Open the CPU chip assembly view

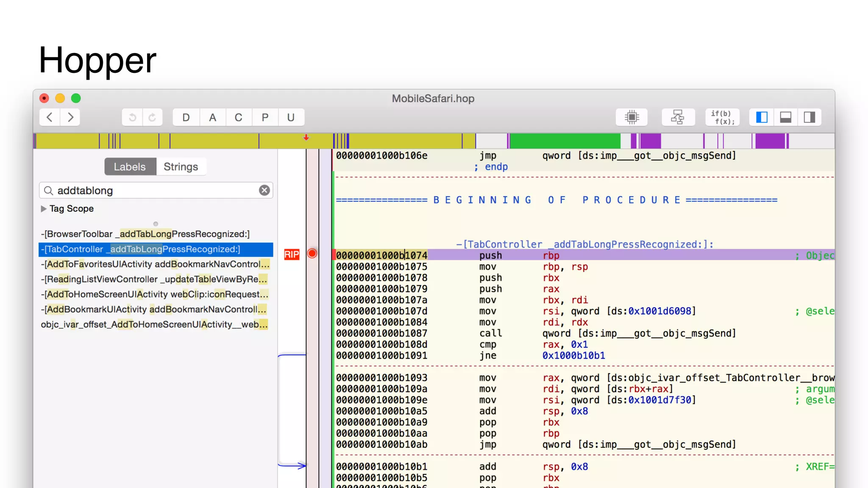pos(632,117)
